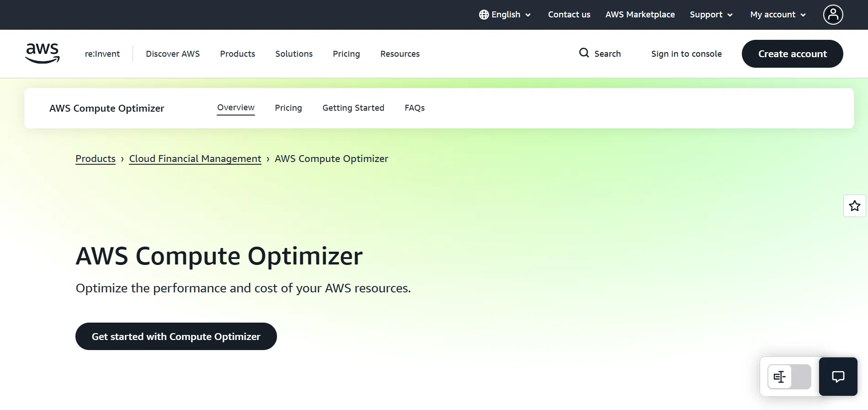868x410 pixels.
Task: Click the Products breadcrumb link
Action: 96,159
